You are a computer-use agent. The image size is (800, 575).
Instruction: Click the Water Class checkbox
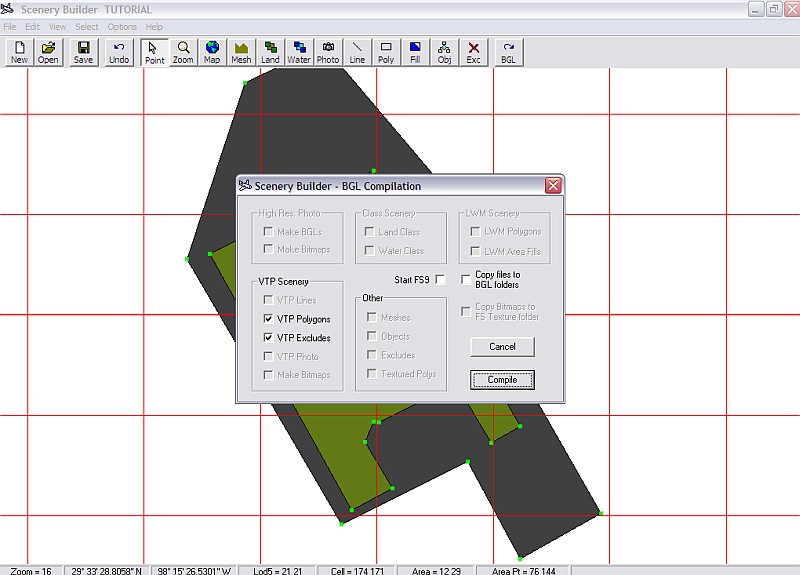369,250
